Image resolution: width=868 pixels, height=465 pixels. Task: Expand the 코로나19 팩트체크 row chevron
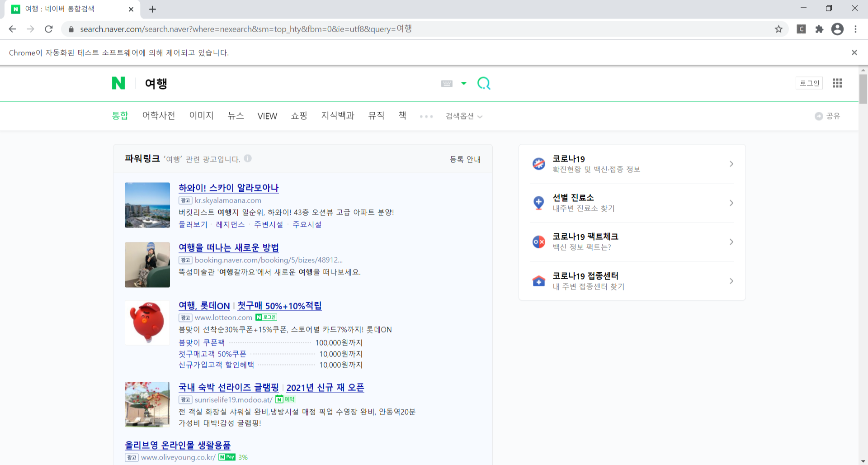731,242
